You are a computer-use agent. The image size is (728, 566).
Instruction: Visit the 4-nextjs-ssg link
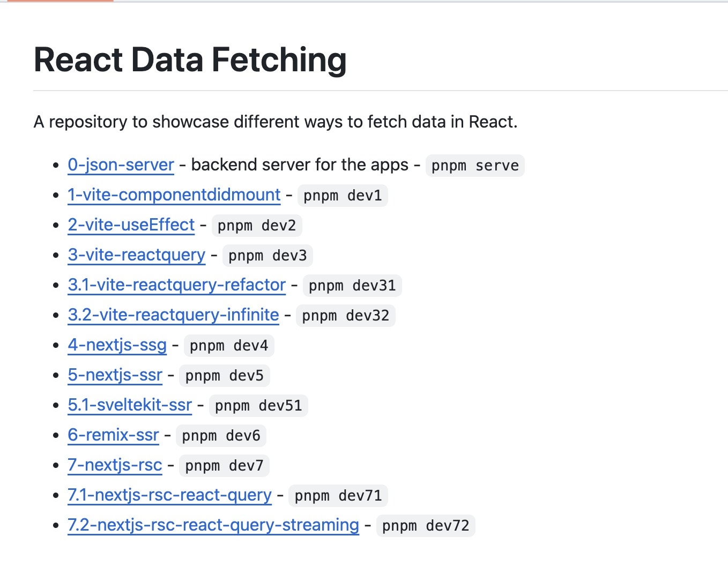[117, 345]
